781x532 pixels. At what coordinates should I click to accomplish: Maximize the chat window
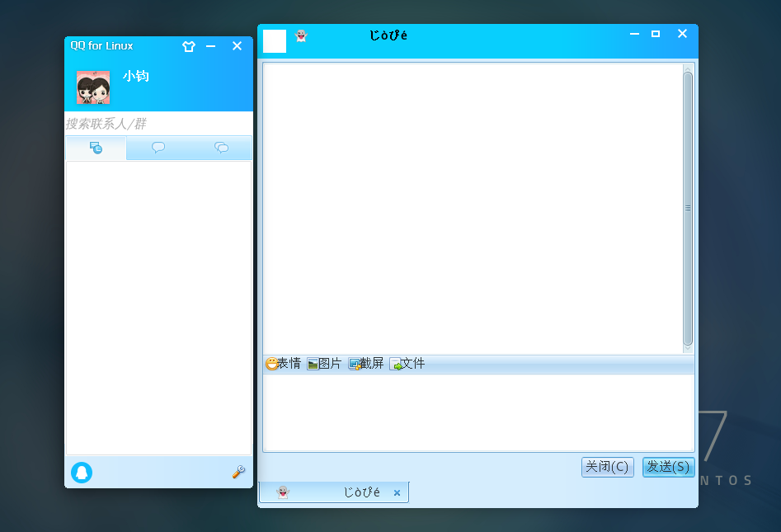[x=656, y=34]
